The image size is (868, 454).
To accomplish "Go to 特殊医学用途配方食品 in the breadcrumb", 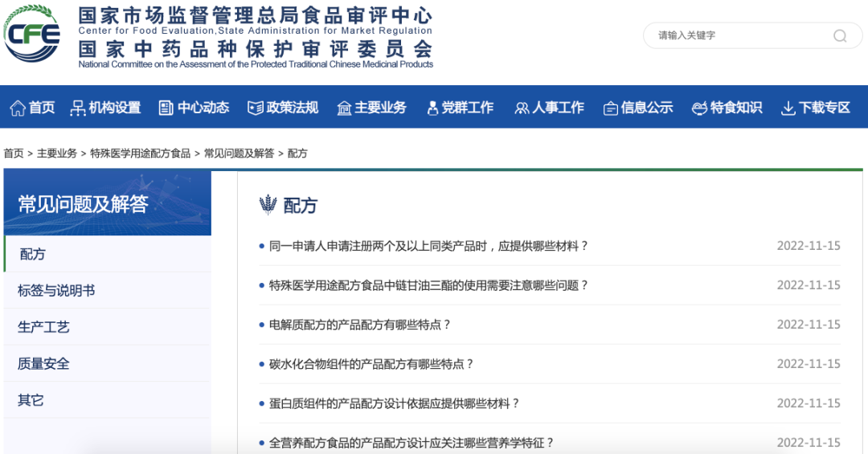I will (x=140, y=153).
